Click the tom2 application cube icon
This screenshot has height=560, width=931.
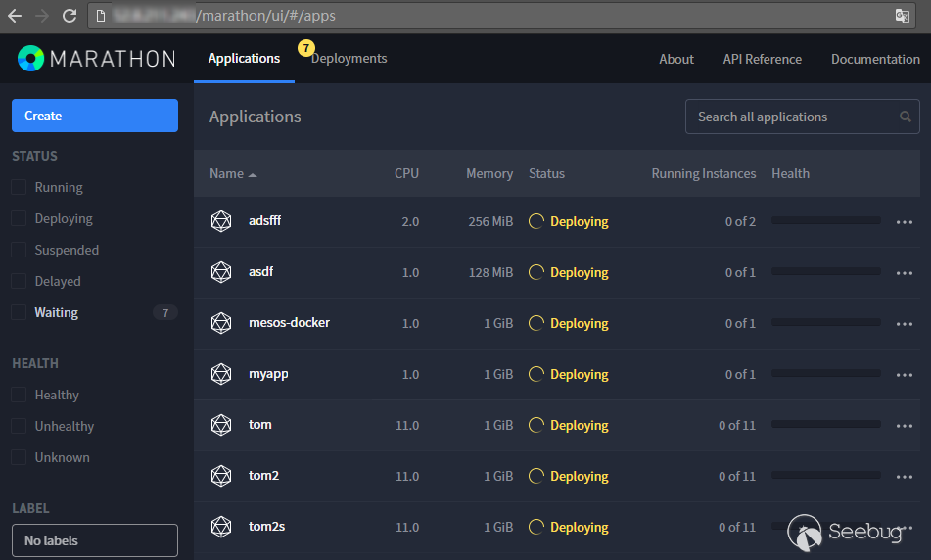(221, 476)
